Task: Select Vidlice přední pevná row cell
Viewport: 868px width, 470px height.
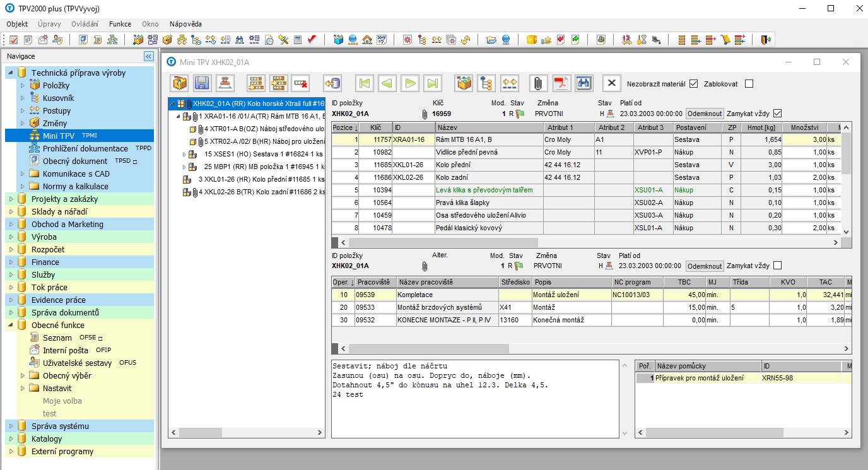Action: pyautogui.click(x=489, y=152)
